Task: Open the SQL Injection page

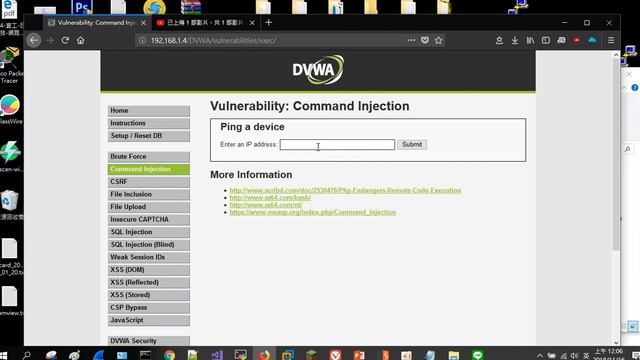Action: coord(149,232)
